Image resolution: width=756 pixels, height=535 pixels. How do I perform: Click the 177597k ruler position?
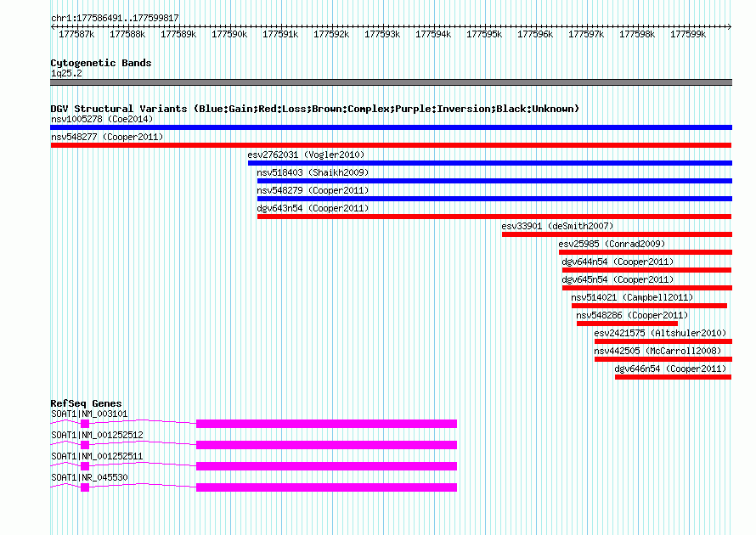[x=586, y=34]
